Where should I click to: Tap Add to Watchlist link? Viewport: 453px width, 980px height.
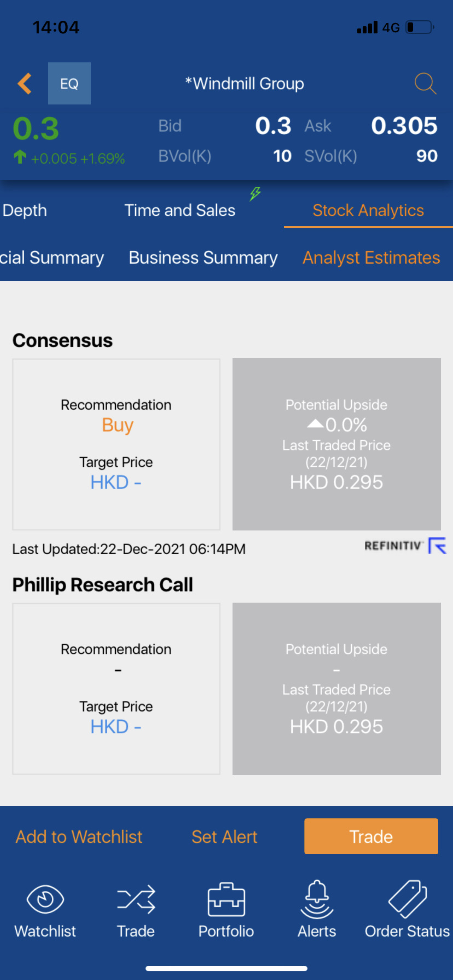tap(79, 837)
